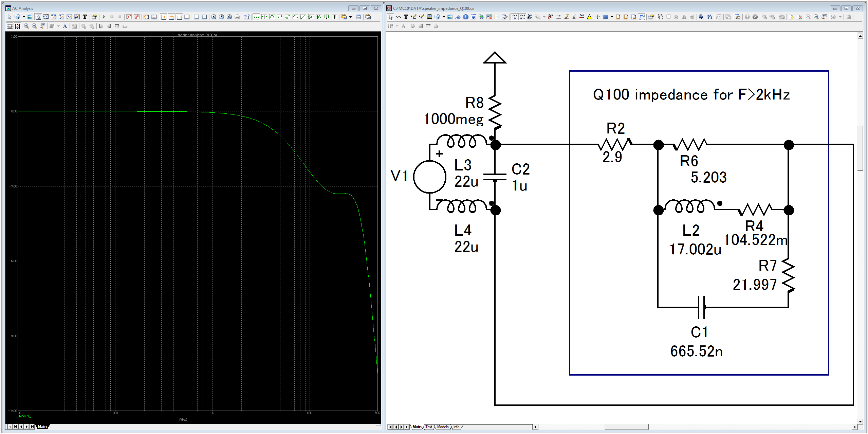The width and height of the screenshot is (868, 434).
Task: Open the grayed pin-connections dropdown in schematic toolbar
Action: click(544, 17)
